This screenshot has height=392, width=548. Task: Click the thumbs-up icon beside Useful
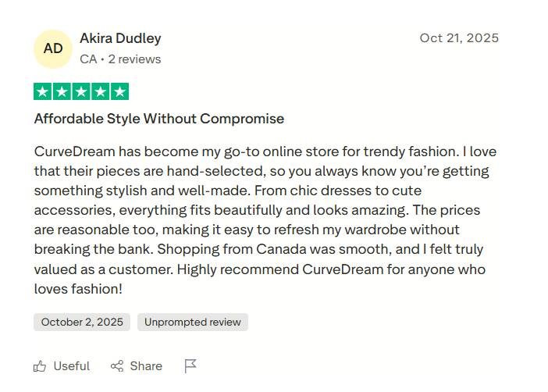point(40,366)
